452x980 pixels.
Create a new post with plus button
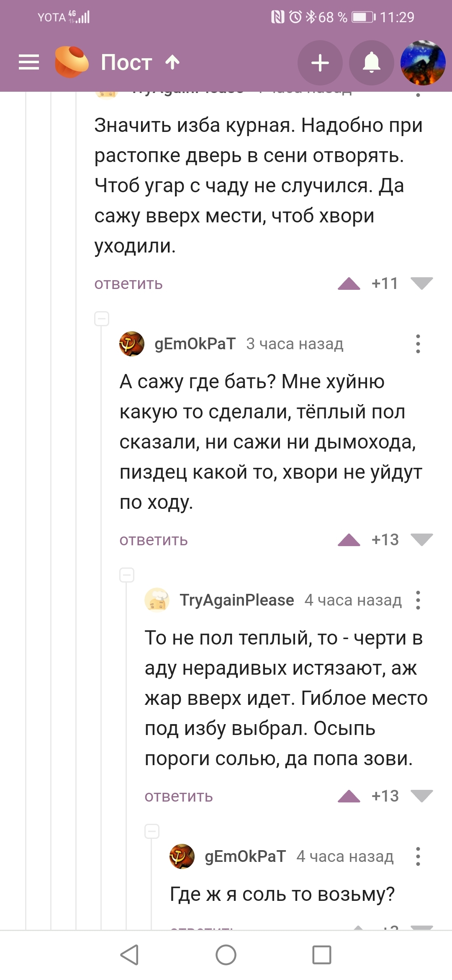click(320, 63)
